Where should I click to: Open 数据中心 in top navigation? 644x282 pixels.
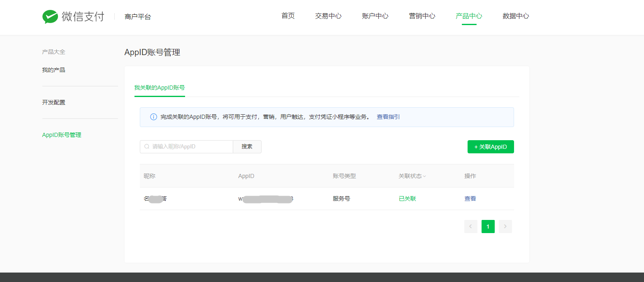point(516,16)
